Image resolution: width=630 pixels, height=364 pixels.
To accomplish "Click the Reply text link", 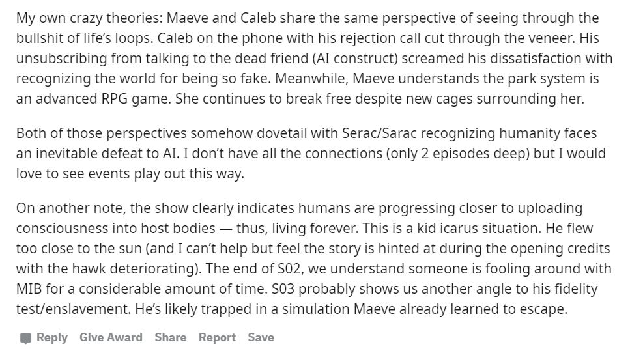I will point(52,337).
